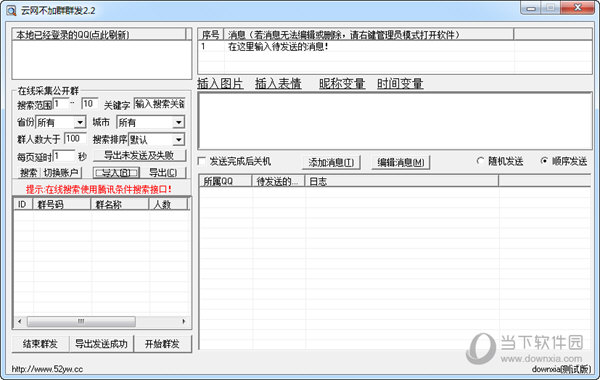Click the search range start field
600x380 pixels.
point(61,104)
